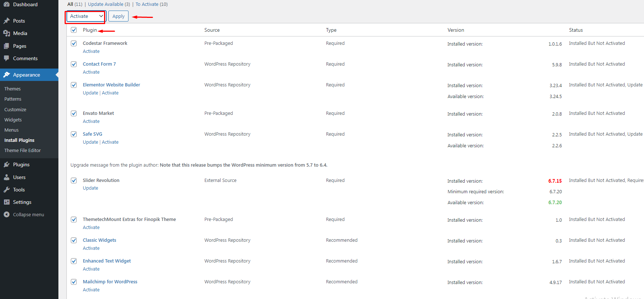Uncheck the Codestar Framework checkbox
The height and width of the screenshot is (299, 644).
(x=74, y=43)
